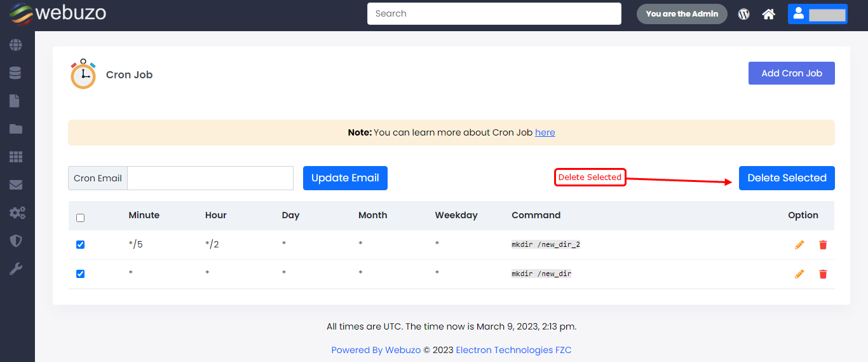
Task: Open the shield security icon in sidebar
Action: coord(16,240)
